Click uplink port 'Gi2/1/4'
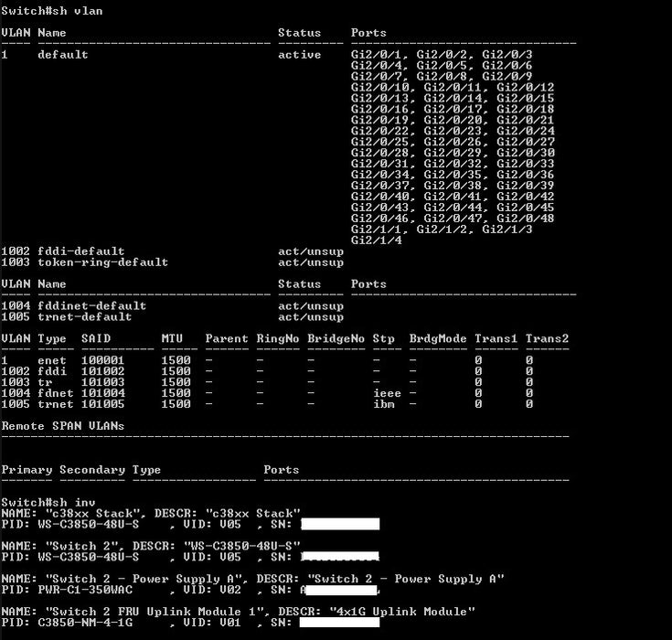The width and height of the screenshot is (672, 640). point(376,240)
